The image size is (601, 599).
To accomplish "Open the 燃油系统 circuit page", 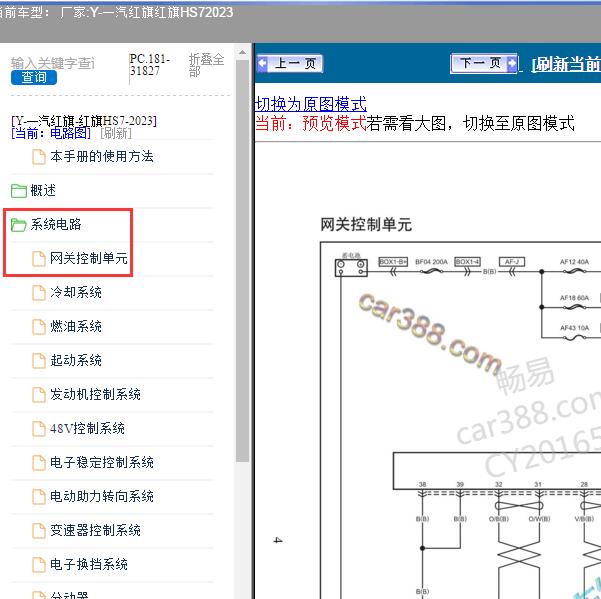I will (x=76, y=327).
